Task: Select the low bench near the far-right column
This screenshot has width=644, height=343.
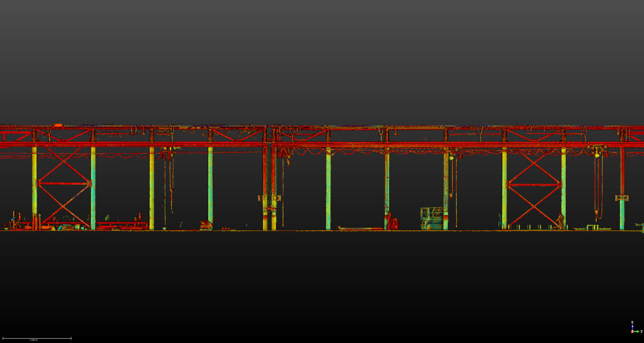Action: pyautogui.click(x=592, y=227)
